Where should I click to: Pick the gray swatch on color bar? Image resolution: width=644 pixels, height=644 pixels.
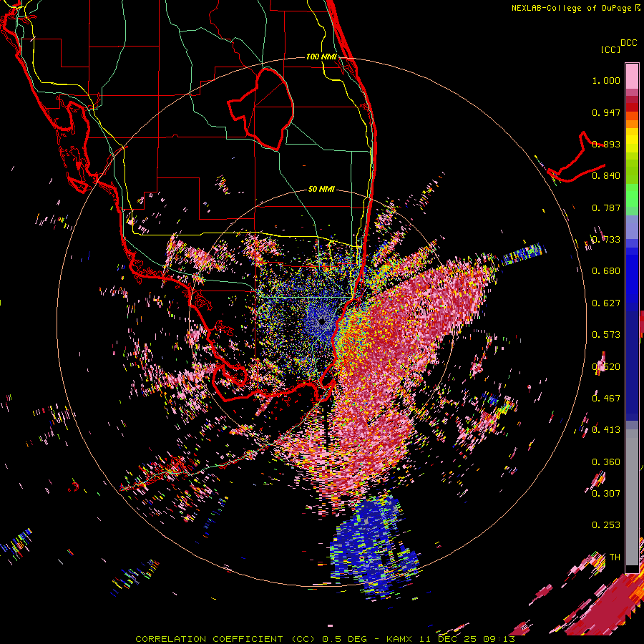(632, 497)
